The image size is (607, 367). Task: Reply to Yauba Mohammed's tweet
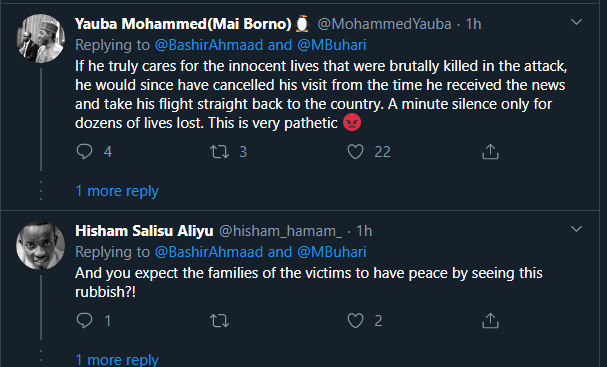[84, 151]
